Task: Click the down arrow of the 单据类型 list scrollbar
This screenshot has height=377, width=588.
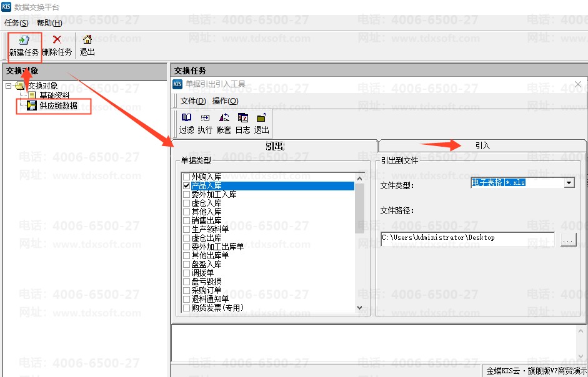Action: pos(359,307)
